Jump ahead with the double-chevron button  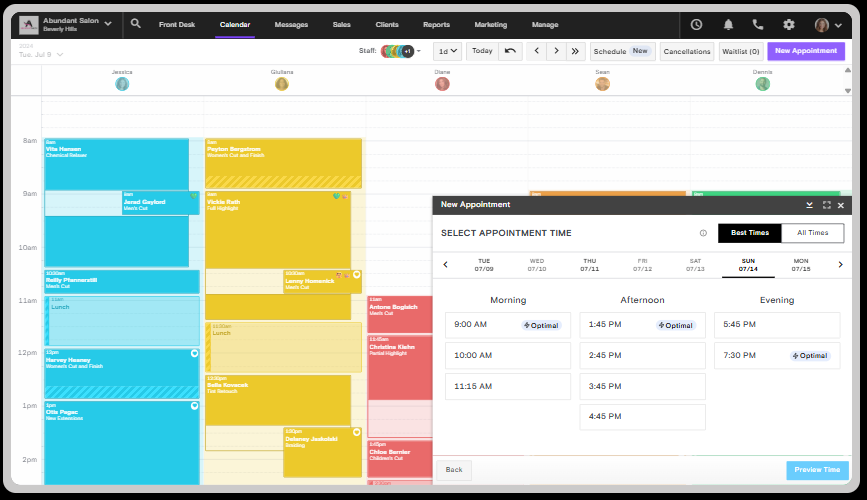point(575,51)
